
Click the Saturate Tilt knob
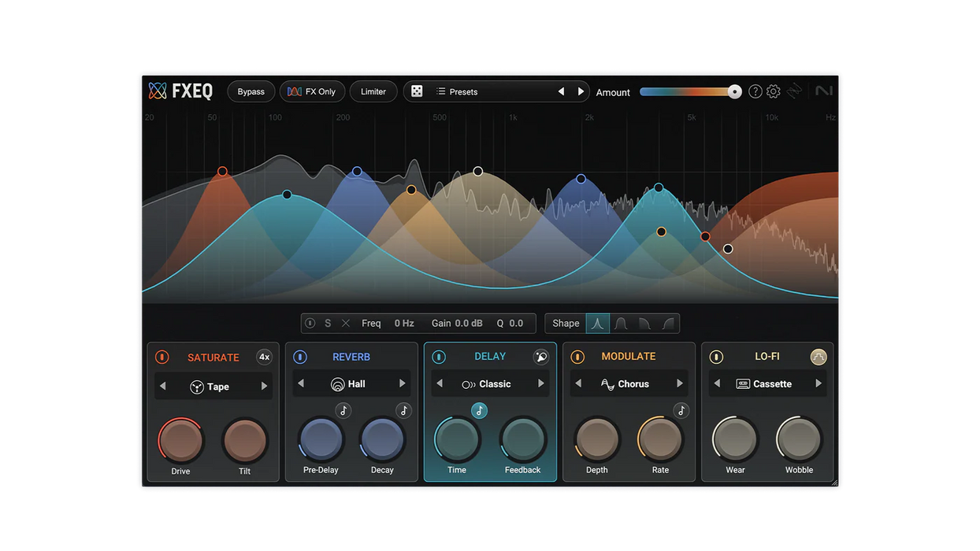click(x=244, y=440)
